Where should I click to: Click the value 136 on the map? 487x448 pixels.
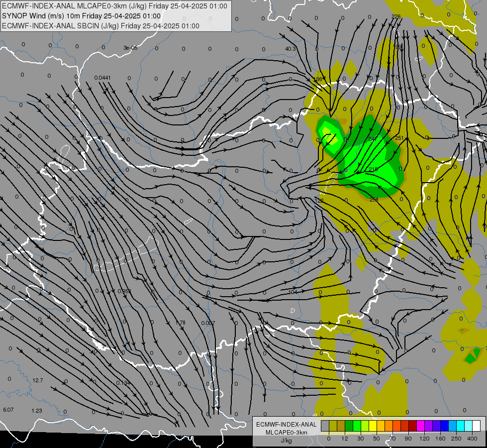click(318, 79)
